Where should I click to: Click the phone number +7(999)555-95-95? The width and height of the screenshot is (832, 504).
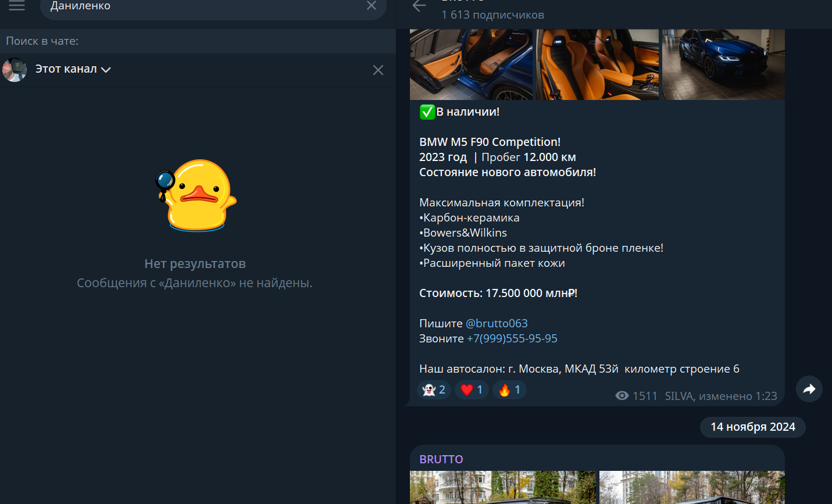[512, 338]
